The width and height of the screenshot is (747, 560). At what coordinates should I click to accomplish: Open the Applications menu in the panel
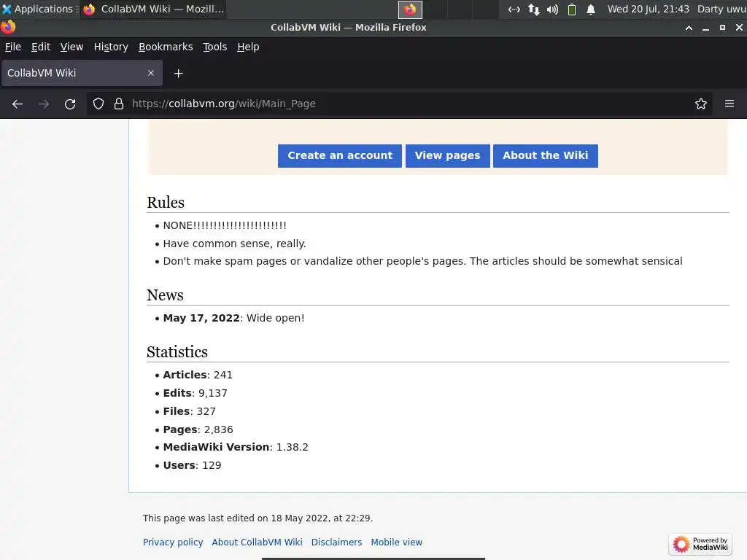(x=39, y=9)
